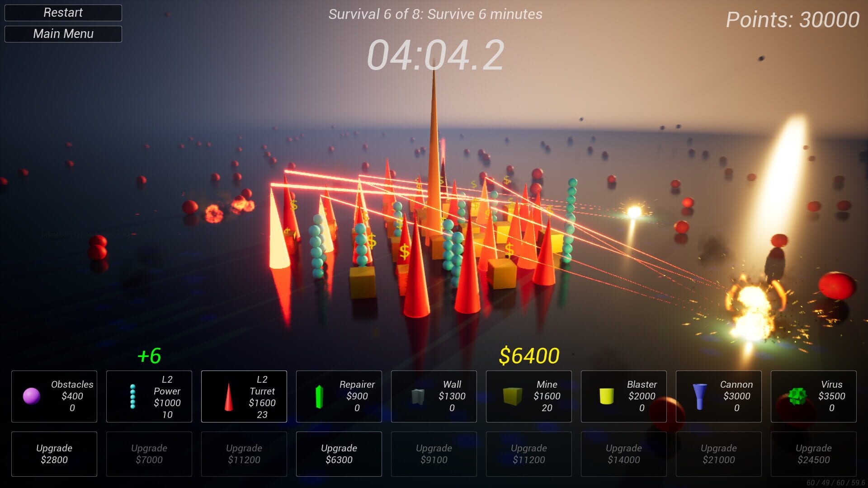
Task: Select the gray Wall block icon
Action: 418,396
